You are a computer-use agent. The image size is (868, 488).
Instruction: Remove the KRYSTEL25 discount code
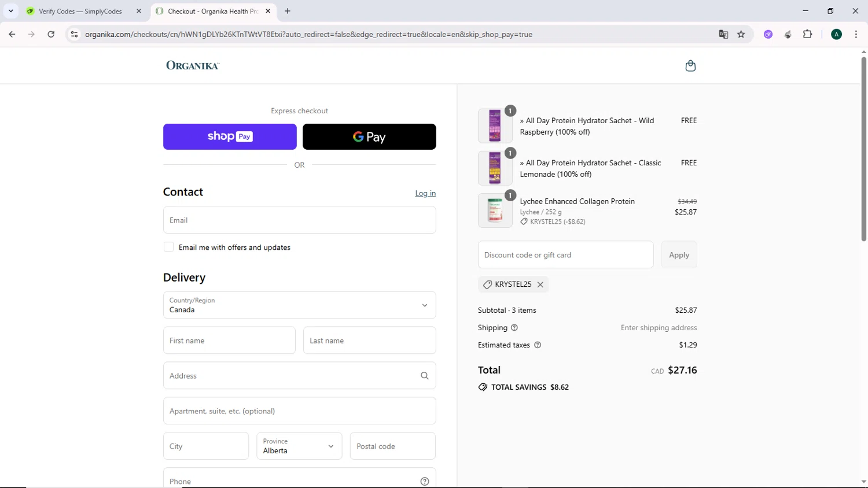point(540,284)
